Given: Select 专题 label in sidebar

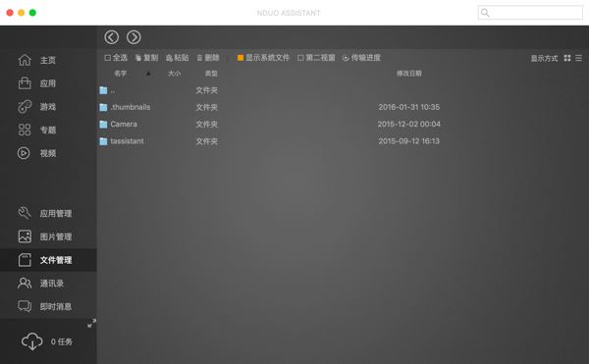Looking at the screenshot, I should pos(48,130).
